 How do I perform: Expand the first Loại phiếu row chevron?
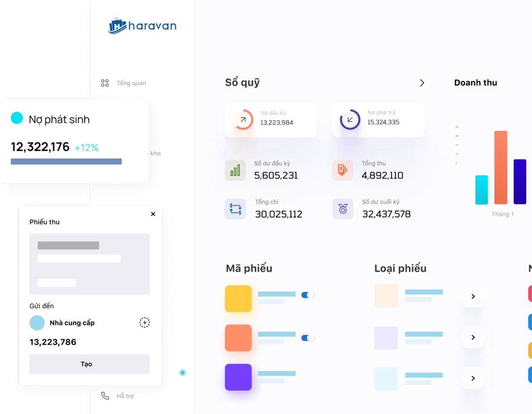[473, 297]
